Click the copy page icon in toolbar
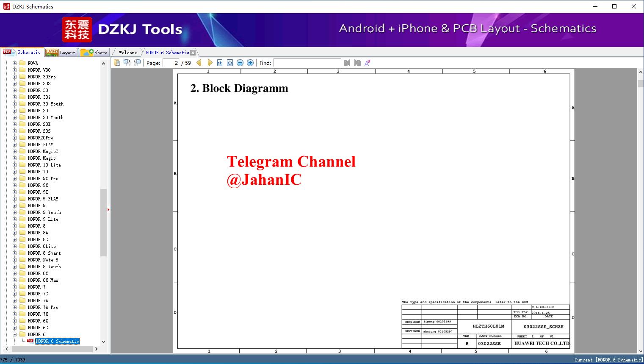Screen dimensions: 644x364 117,63
